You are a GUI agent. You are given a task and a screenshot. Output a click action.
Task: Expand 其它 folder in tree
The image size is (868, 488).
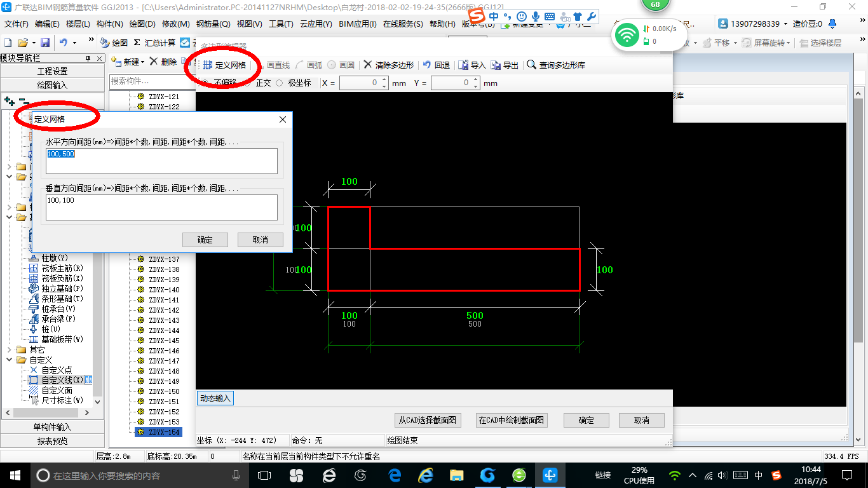click(x=8, y=349)
